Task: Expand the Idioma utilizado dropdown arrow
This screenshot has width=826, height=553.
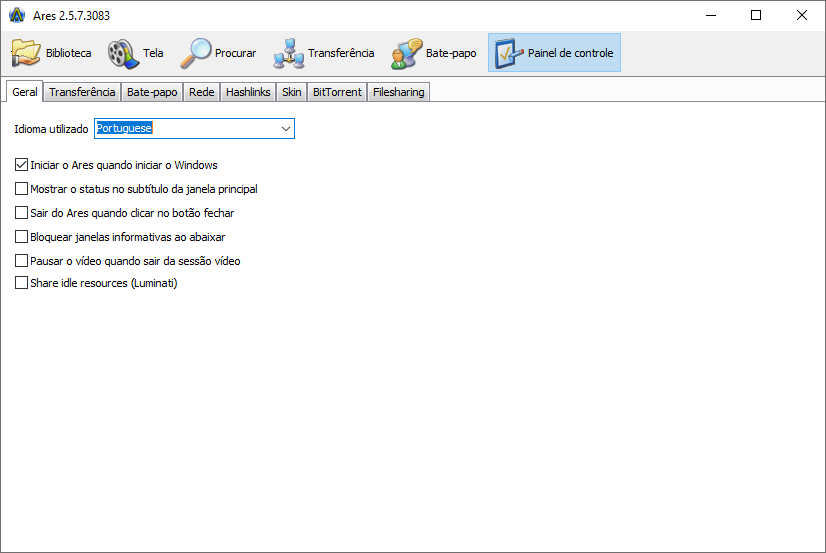Action: tap(285, 129)
